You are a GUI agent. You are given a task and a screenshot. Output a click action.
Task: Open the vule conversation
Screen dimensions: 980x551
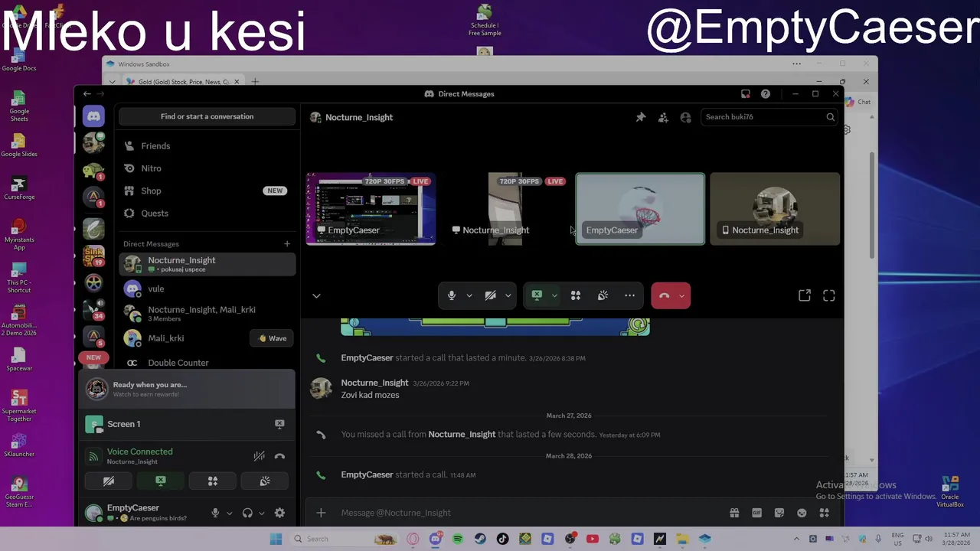207,289
